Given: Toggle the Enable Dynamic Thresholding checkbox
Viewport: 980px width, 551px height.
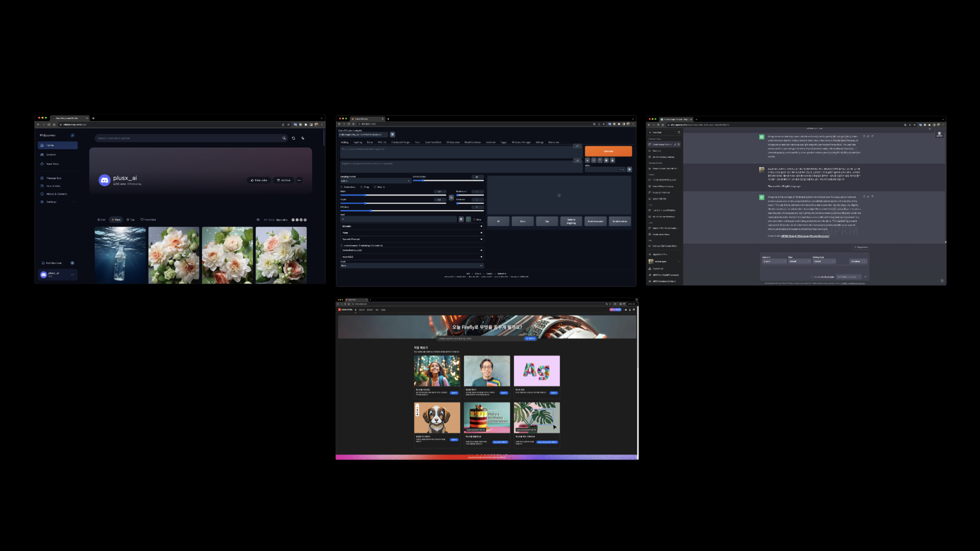Looking at the screenshot, I should point(342,245).
